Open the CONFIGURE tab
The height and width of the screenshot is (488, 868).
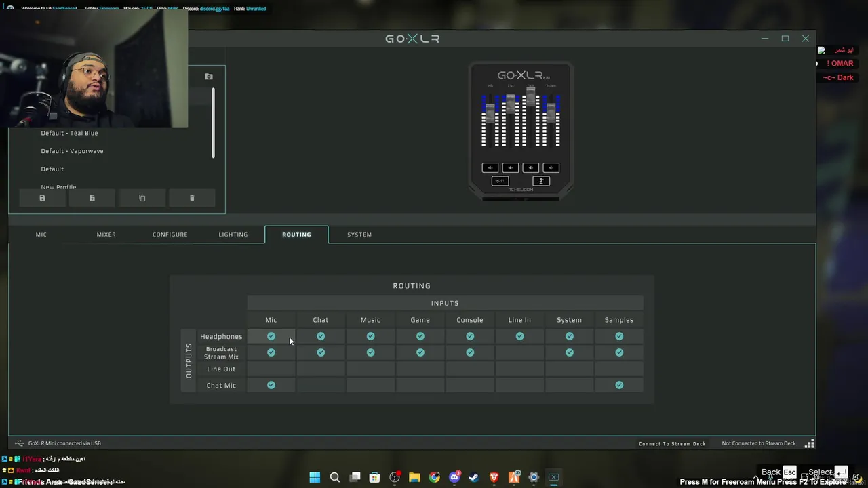(170, 235)
